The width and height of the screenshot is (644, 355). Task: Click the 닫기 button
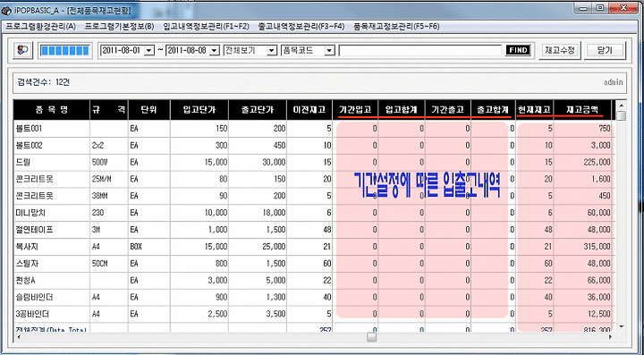tap(605, 50)
